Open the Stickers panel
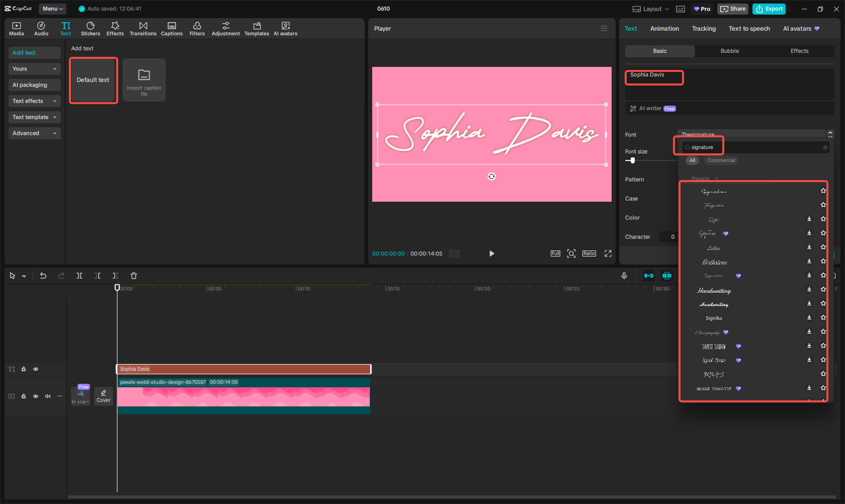The image size is (845, 504). coord(91,28)
